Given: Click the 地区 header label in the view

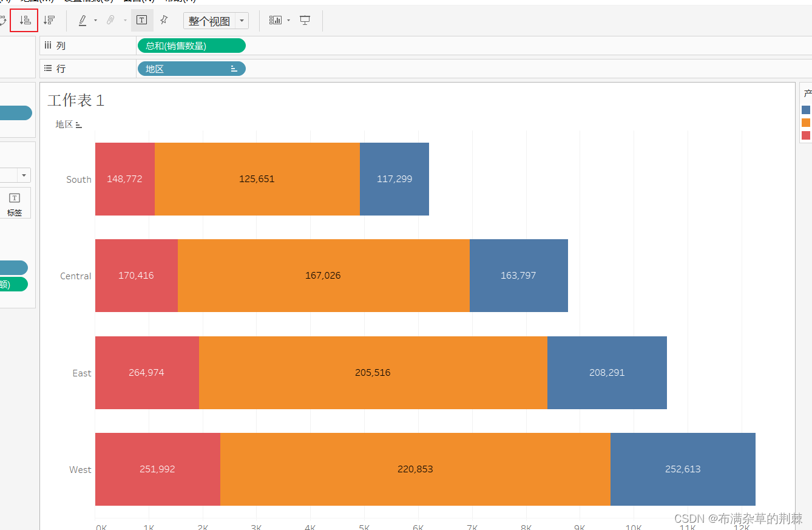Looking at the screenshot, I should (64, 124).
